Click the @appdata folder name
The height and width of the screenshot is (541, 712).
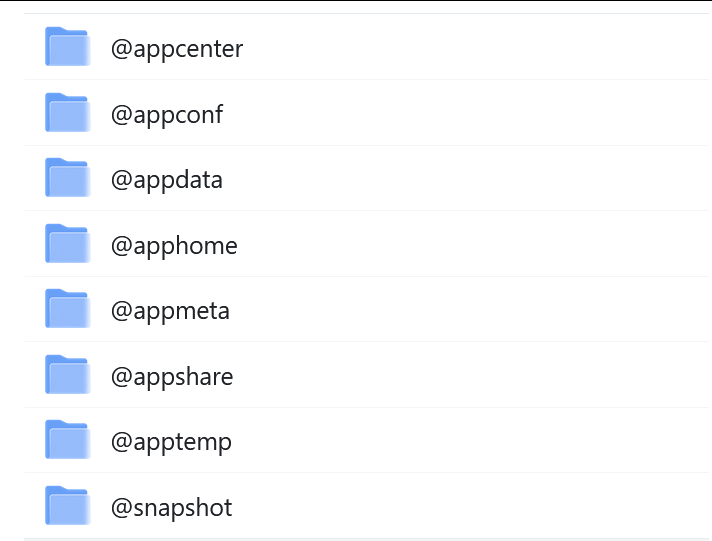(167, 180)
